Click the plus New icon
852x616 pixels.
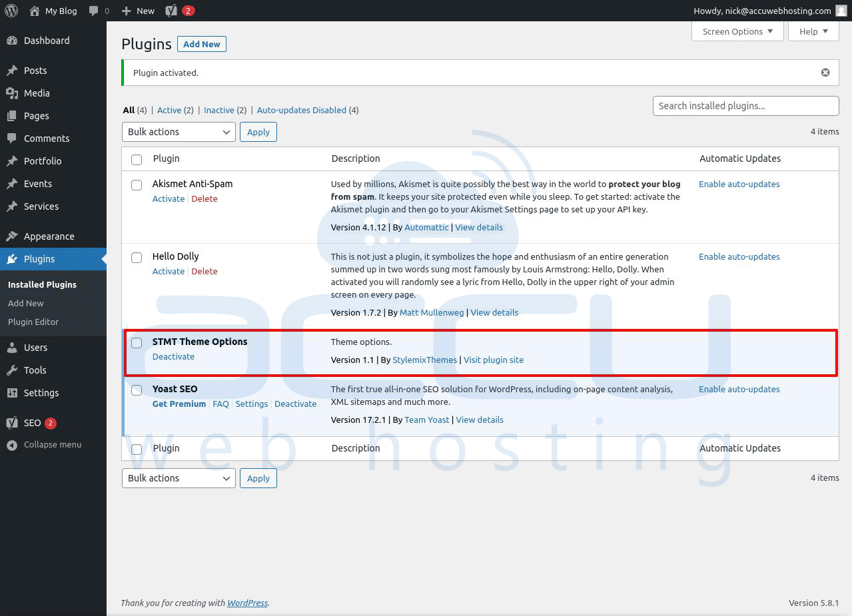[x=126, y=11]
